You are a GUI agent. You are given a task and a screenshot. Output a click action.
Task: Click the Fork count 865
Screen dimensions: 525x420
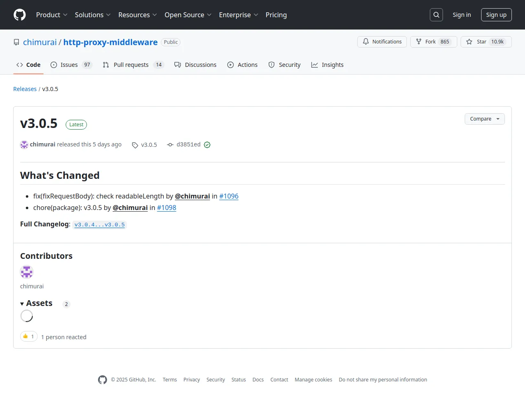coord(445,42)
